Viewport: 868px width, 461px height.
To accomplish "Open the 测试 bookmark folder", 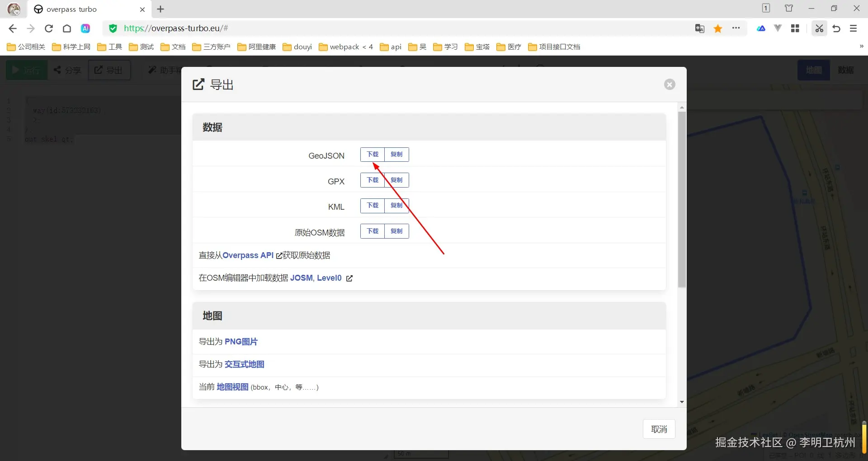I will (x=142, y=47).
